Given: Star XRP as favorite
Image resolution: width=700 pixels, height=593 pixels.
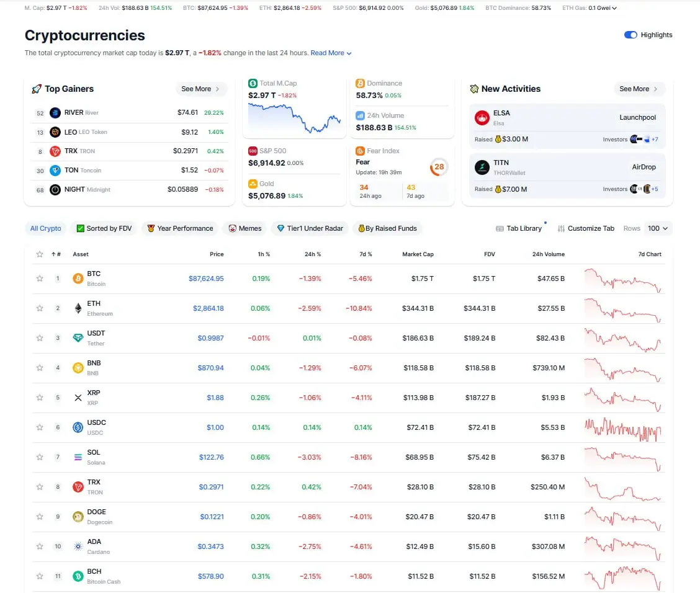Looking at the screenshot, I should click(x=40, y=398).
